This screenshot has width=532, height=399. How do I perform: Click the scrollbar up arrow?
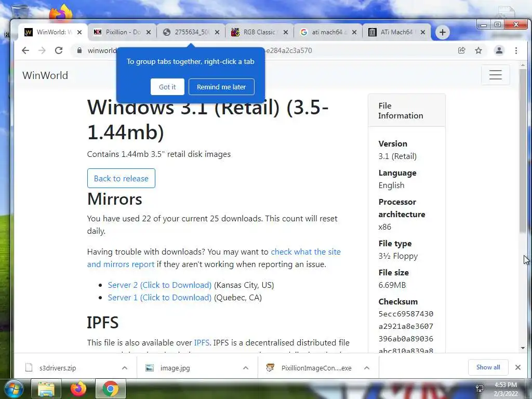523,65
